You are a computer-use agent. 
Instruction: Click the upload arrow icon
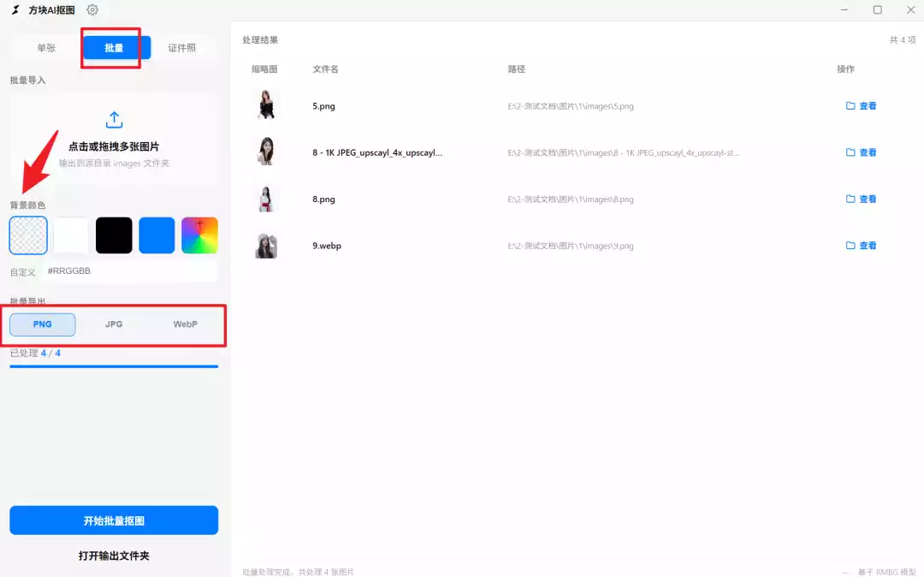[x=114, y=120]
